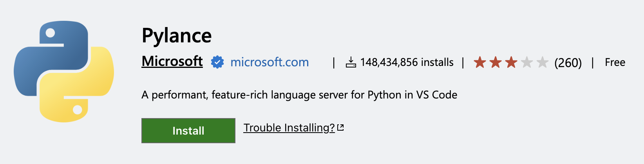Click the 148,434,856 installs text
644x164 pixels.
(x=407, y=62)
